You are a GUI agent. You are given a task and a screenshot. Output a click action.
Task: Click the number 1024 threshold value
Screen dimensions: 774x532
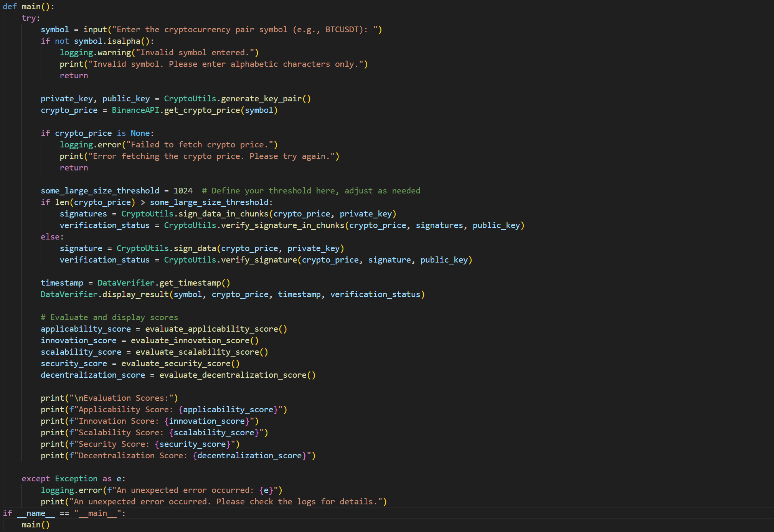pyautogui.click(x=183, y=191)
